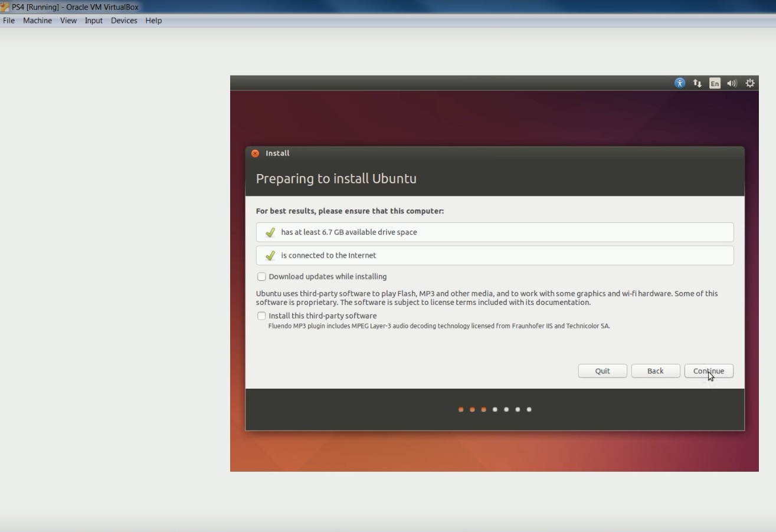Screen dimensions: 776x532
Task: Open the system gear menu icon
Action: click(x=750, y=83)
